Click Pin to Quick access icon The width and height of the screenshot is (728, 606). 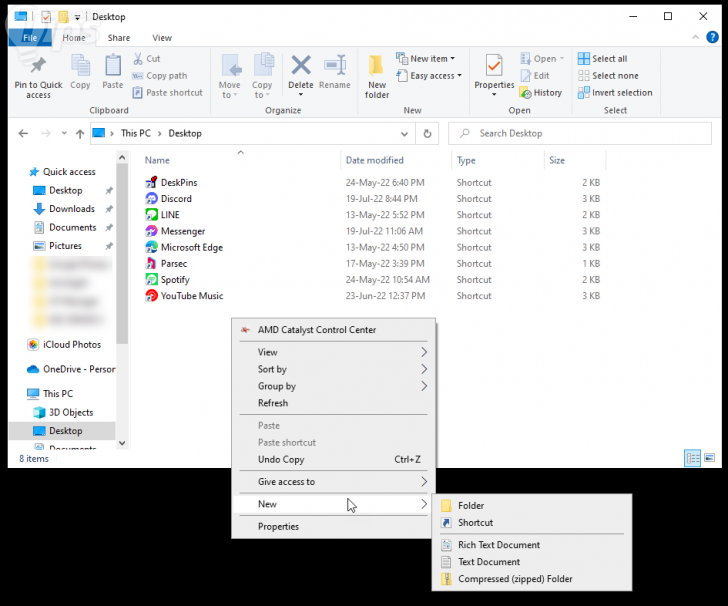coord(38,66)
